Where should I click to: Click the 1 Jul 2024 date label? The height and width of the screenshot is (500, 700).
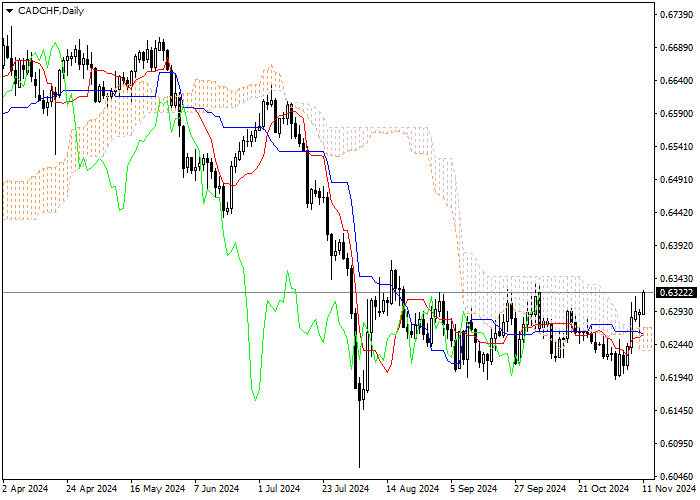coord(279,489)
